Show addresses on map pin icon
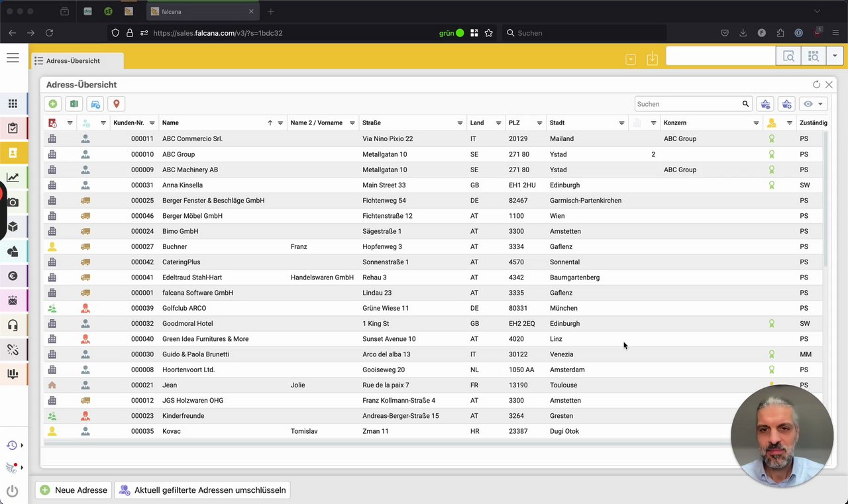This screenshot has height=504, width=848. coord(117,104)
